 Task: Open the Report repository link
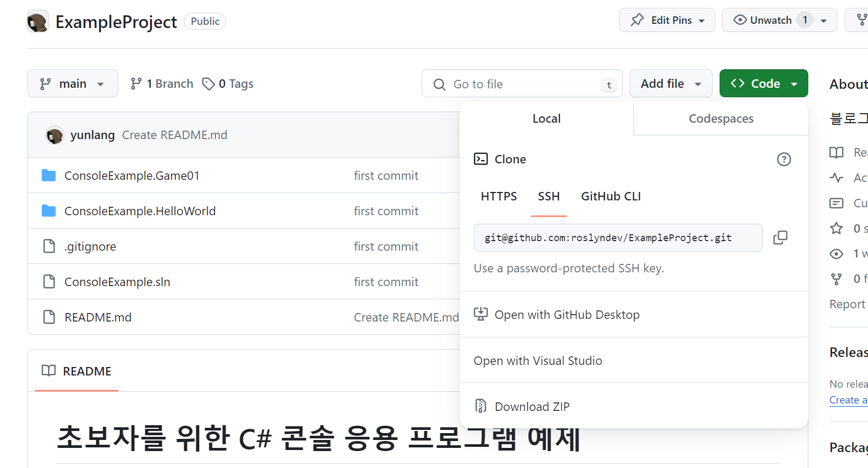coord(848,304)
